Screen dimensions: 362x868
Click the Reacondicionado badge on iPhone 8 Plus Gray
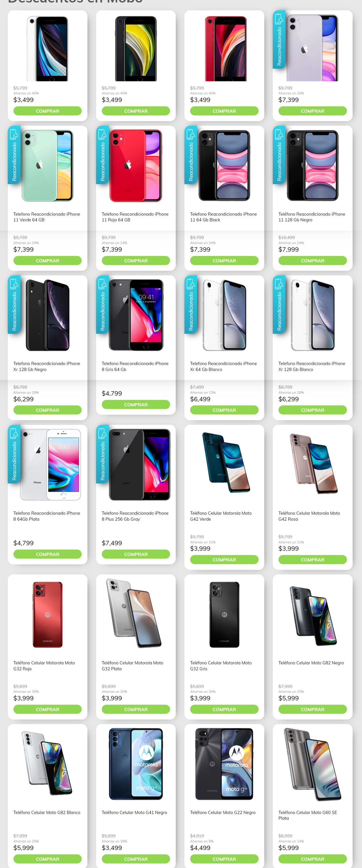pyautogui.click(x=103, y=454)
